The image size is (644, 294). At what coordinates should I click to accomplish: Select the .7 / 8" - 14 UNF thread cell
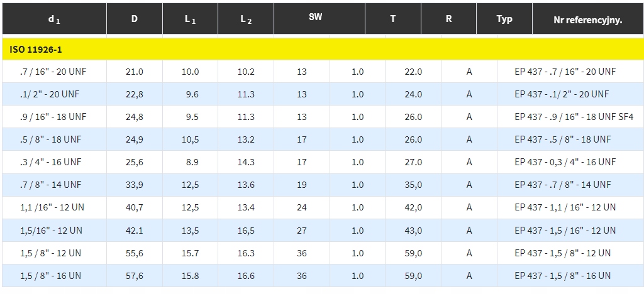point(53,185)
